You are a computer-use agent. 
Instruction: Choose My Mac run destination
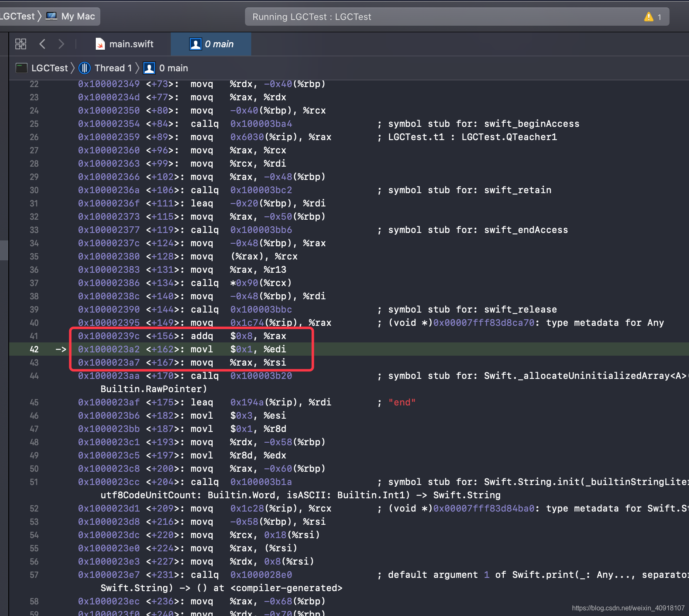coord(78,16)
